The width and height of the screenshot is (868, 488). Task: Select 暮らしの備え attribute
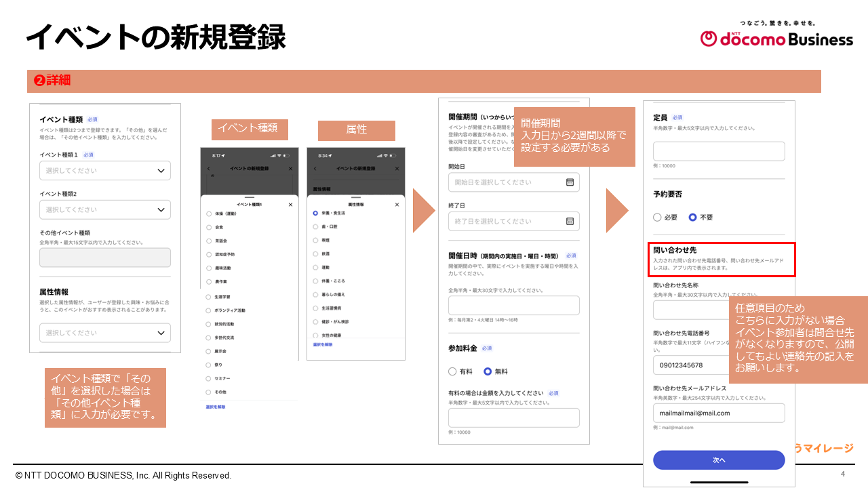click(x=315, y=294)
